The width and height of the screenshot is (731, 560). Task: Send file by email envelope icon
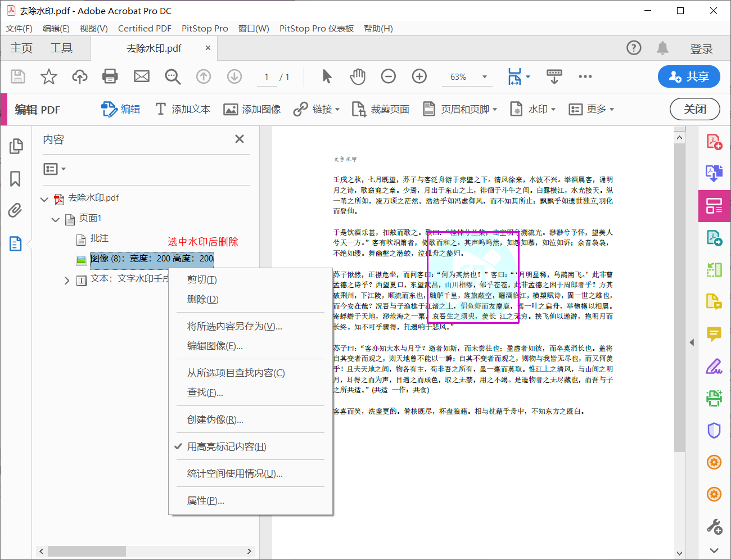click(x=142, y=76)
